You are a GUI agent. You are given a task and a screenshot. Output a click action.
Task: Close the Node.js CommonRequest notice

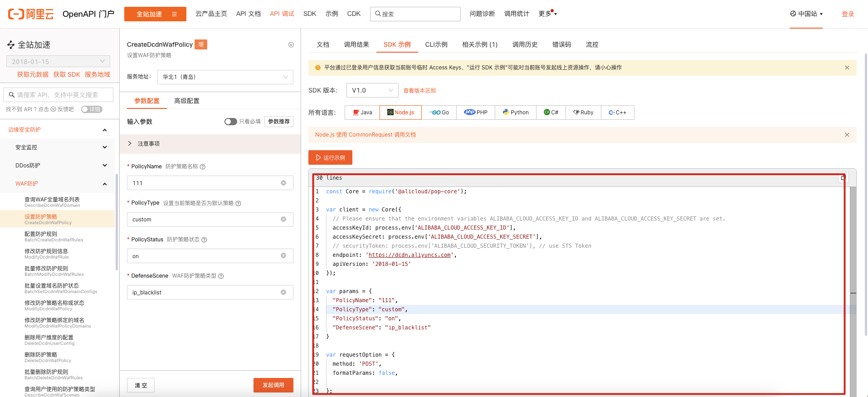click(x=847, y=135)
